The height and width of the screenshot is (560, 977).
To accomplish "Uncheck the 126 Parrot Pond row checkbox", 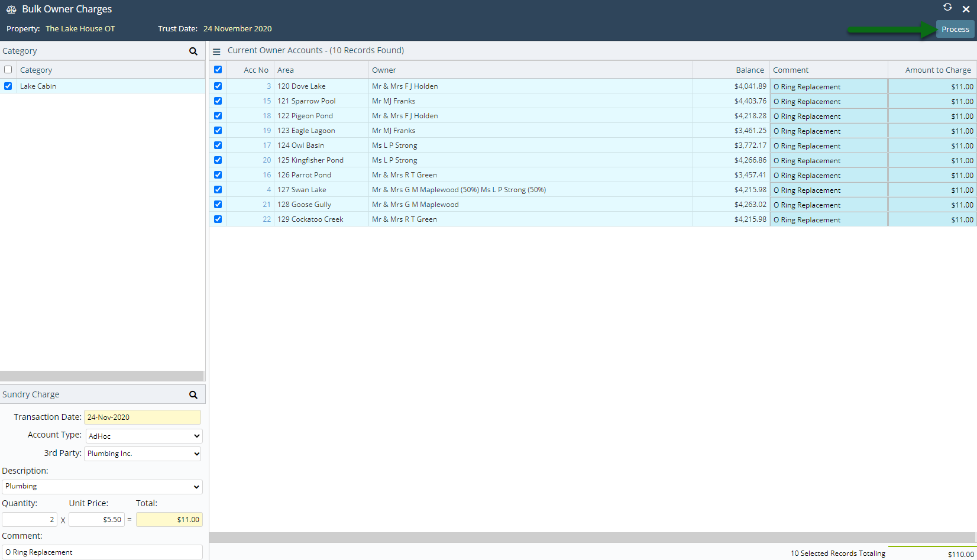I will tap(218, 174).
